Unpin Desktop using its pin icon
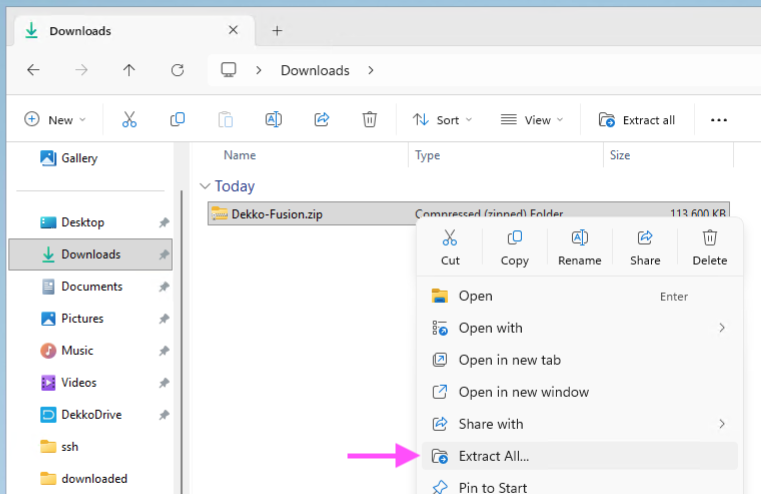 164,222
